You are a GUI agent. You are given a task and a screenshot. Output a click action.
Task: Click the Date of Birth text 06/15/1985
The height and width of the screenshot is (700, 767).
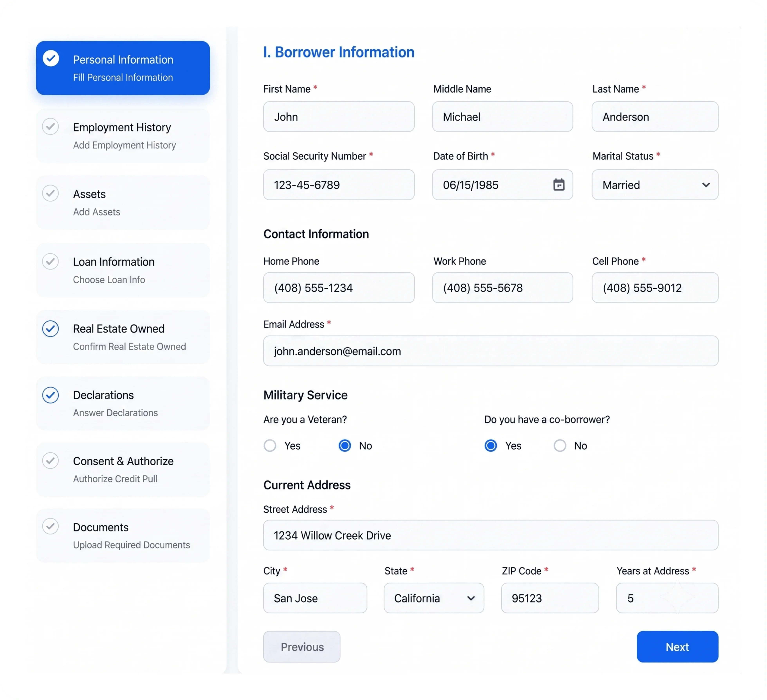471,185
